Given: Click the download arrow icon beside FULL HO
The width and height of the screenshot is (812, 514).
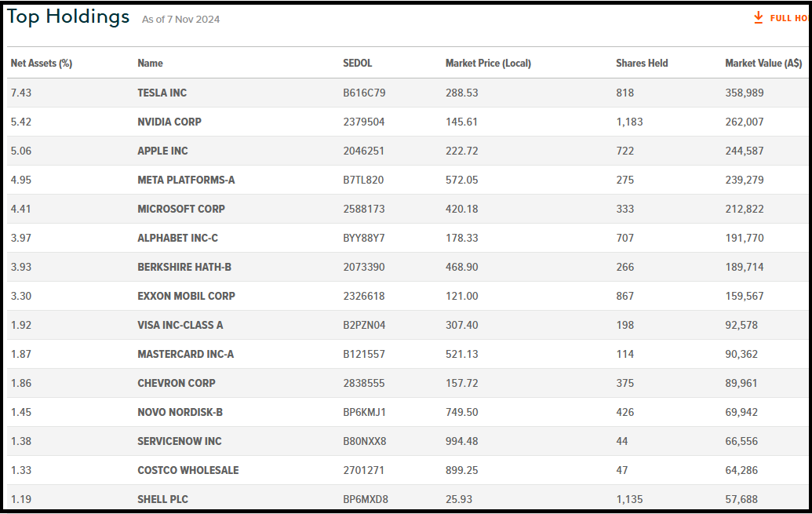Looking at the screenshot, I should 758,17.
